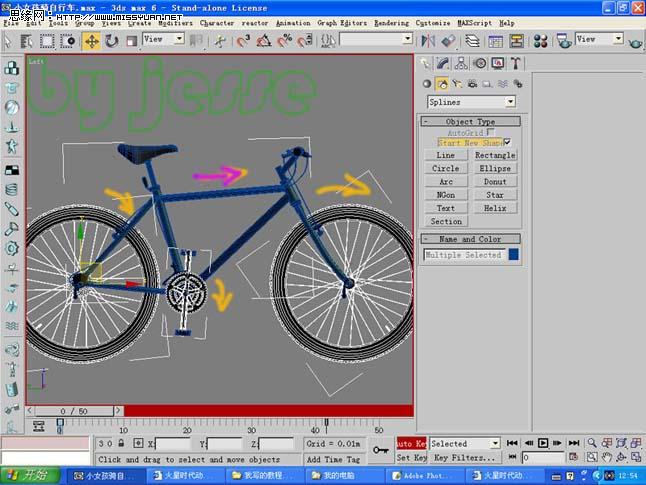Screen dimensions: 646x485
Task: Select Helpers create category
Action: click(487, 84)
